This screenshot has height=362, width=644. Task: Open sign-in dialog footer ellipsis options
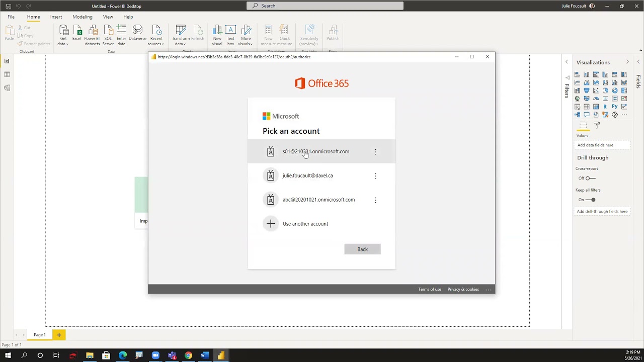[489, 289]
